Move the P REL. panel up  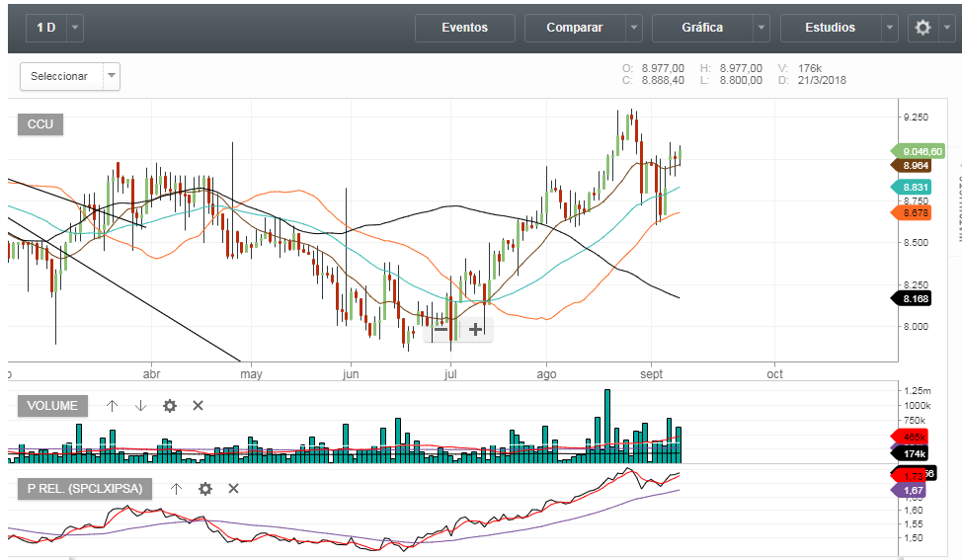176,489
